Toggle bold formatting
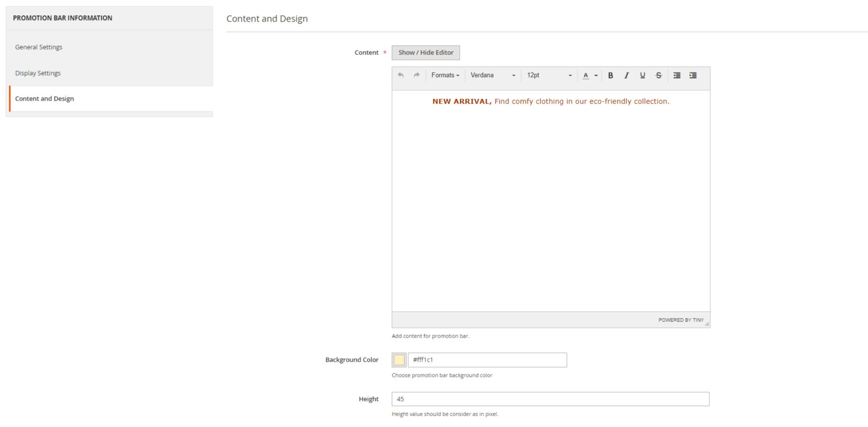This screenshot has height=427, width=868. [611, 75]
